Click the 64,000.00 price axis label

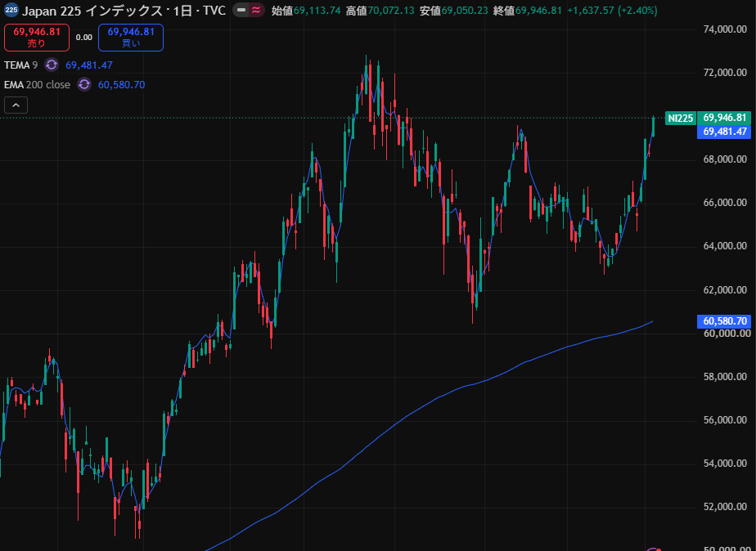(725, 246)
